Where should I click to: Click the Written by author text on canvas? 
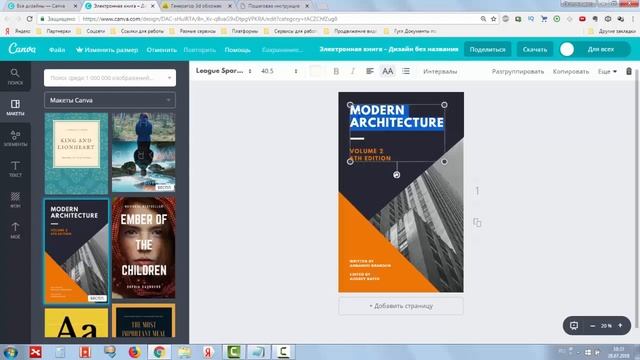(x=369, y=263)
